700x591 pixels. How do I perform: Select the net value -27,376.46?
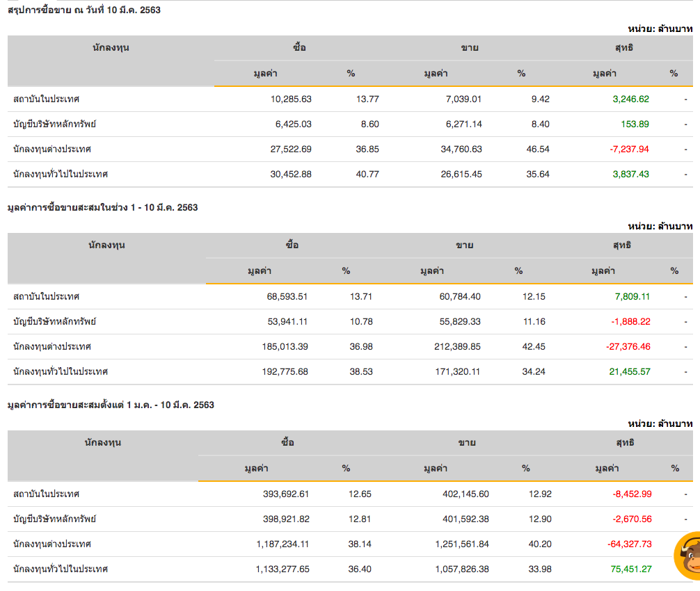[x=628, y=346]
